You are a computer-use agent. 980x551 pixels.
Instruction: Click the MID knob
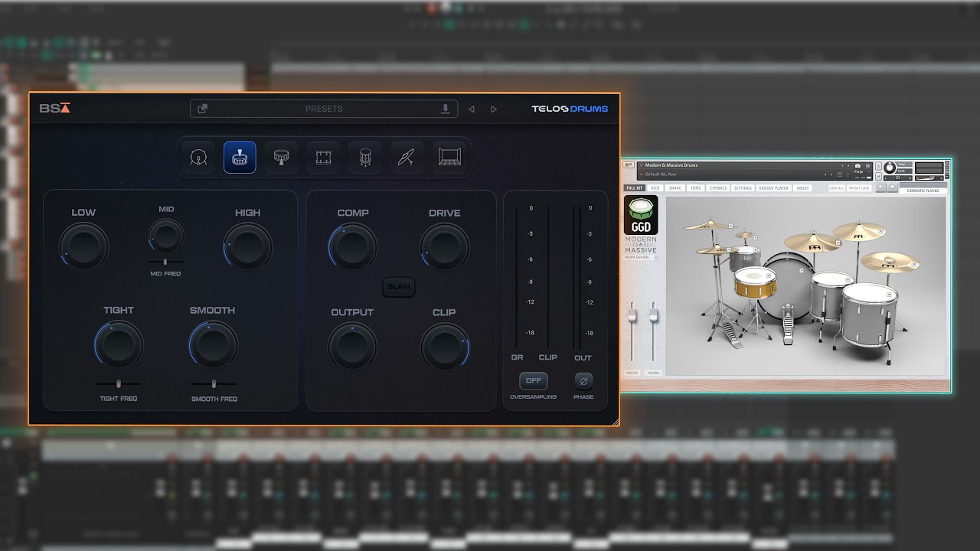[x=166, y=236]
